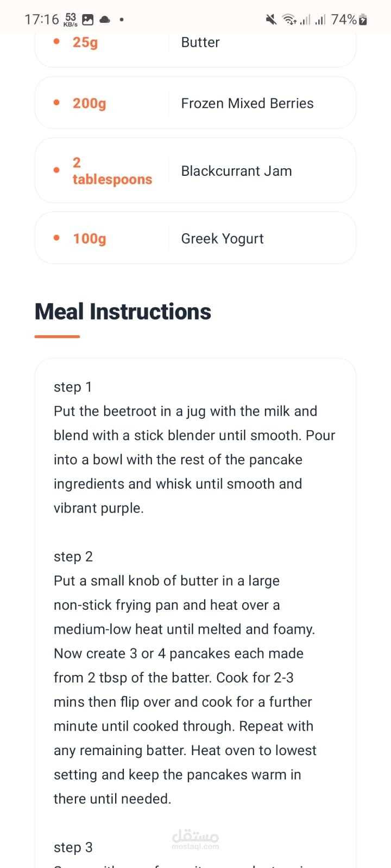This screenshot has width=391, height=868.
Task: Tap the network speed KB/s indicator
Action: [x=71, y=20]
